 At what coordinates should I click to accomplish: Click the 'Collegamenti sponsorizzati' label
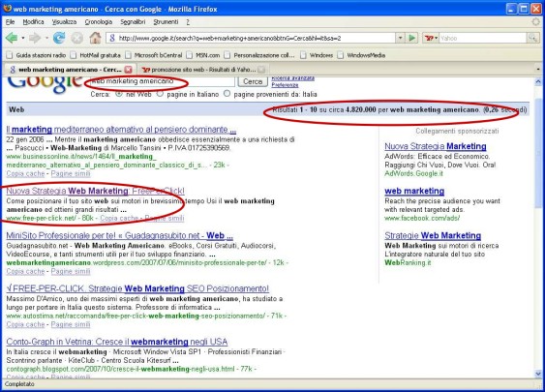click(x=457, y=131)
